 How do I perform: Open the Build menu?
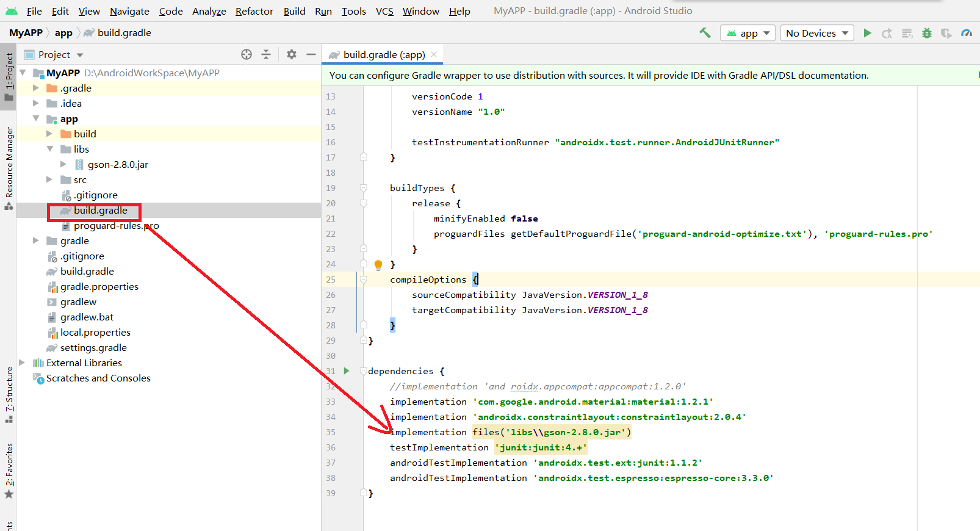point(294,11)
